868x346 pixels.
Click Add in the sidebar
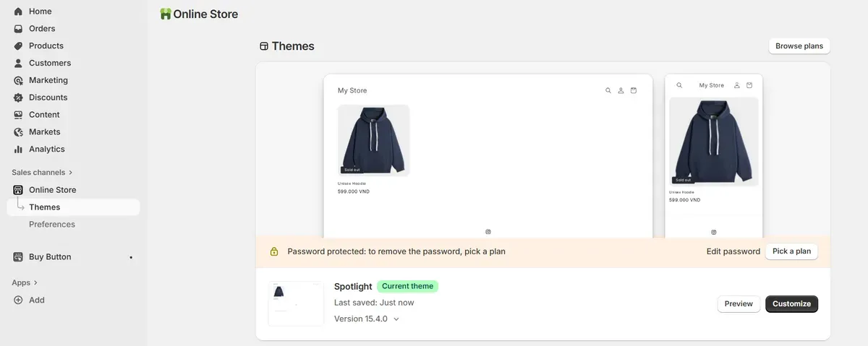coord(37,300)
